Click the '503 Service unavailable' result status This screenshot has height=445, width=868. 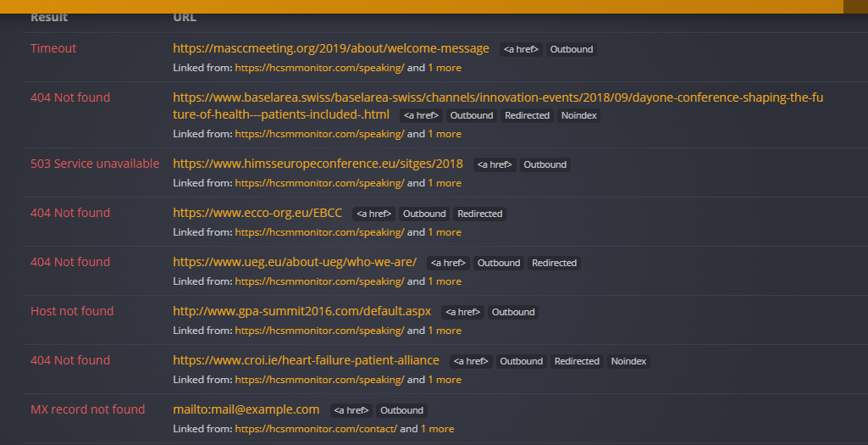[x=95, y=164]
